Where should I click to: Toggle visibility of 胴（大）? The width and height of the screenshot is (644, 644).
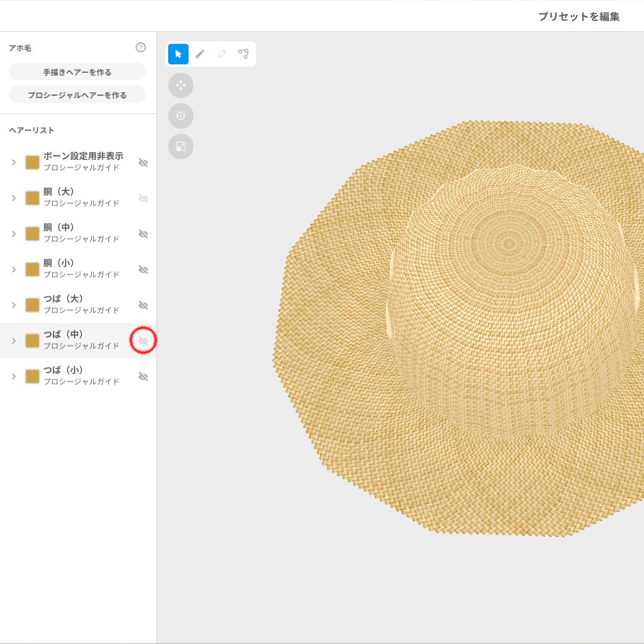(143, 198)
